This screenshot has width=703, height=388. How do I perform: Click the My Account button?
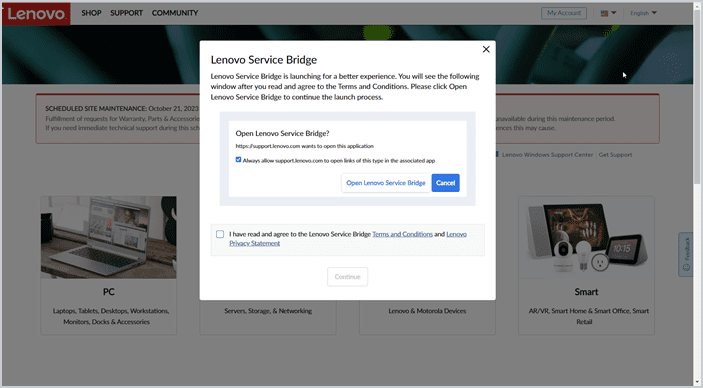(564, 13)
